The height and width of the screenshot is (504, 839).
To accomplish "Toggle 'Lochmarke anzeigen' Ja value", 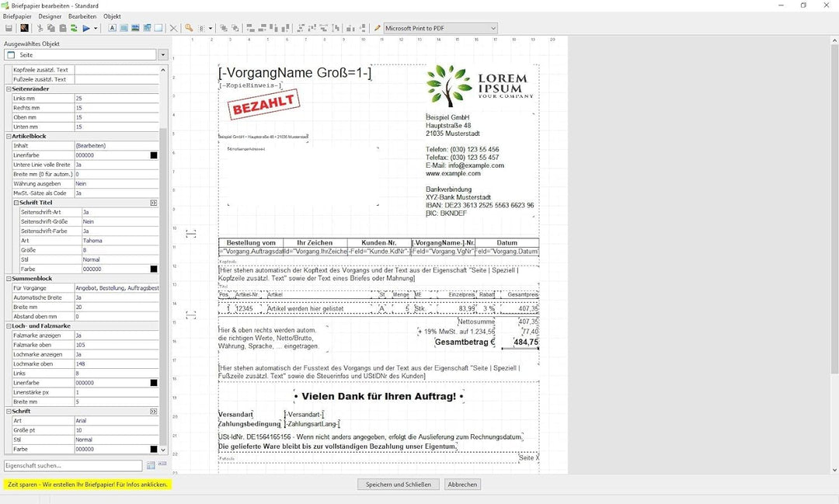I will (117, 354).
